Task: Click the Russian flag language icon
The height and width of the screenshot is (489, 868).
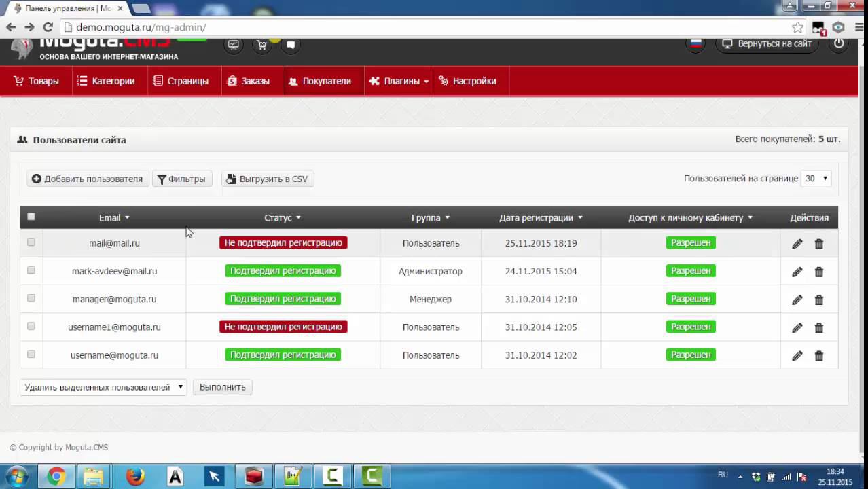Action: tap(695, 43)
